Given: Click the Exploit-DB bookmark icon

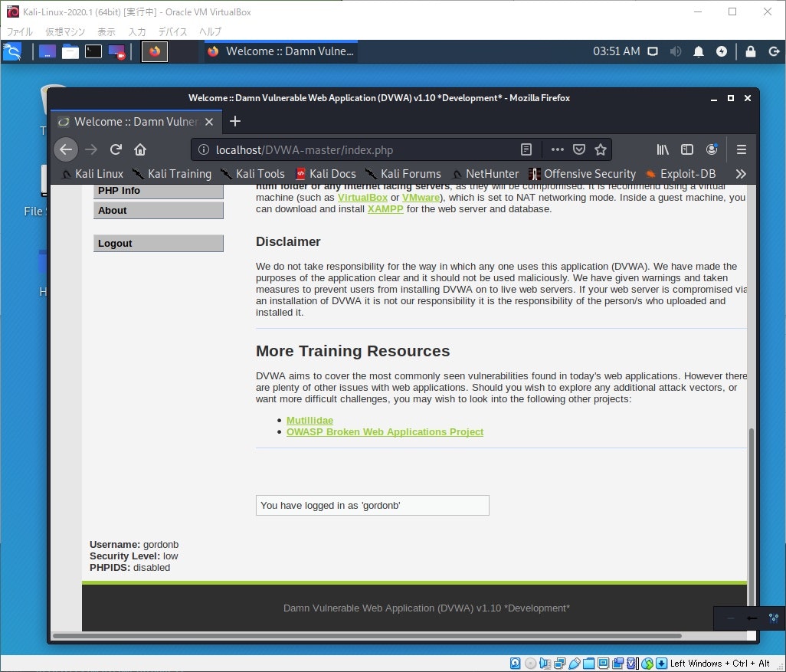Looking at the screenshot, I should [651, 174].
